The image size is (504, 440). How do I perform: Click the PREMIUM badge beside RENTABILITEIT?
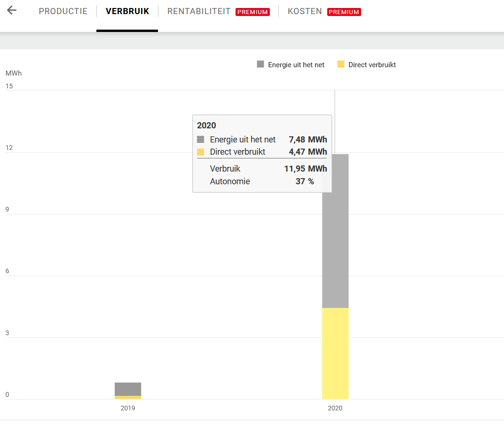(x=252, y=12)
